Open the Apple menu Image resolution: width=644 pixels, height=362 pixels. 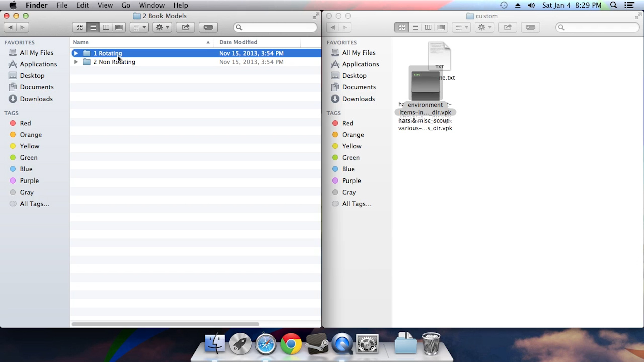13,5
